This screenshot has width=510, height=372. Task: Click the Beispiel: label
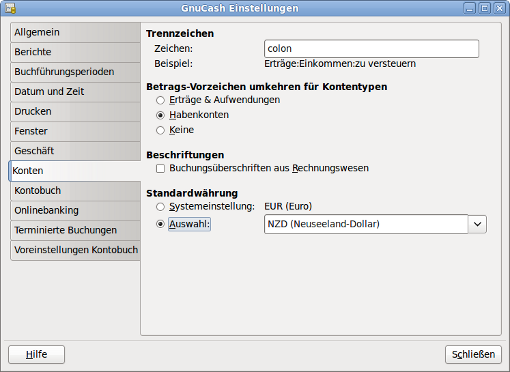coord(173,64)
